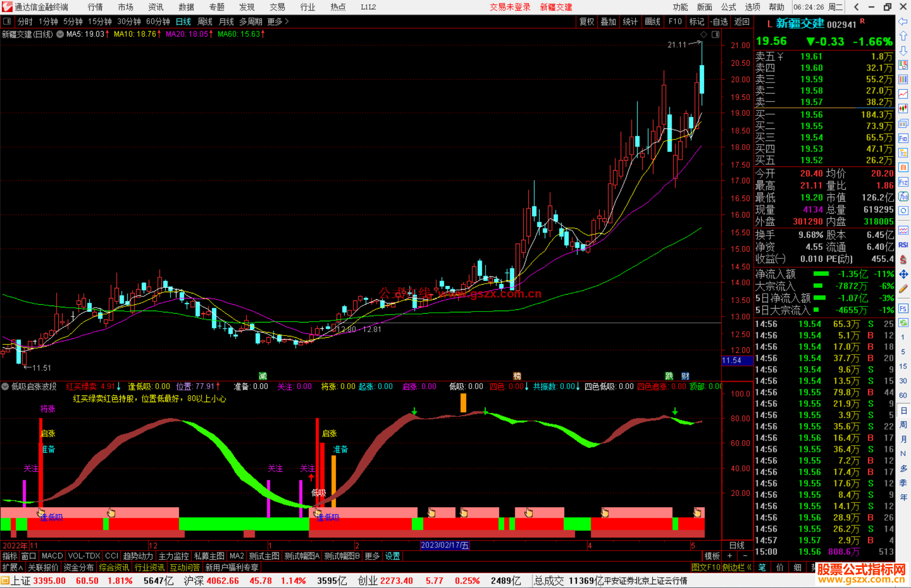This screenshot has width=911, height=588.
Task: Select the 月线 monthly period
Action: [226, 21]
